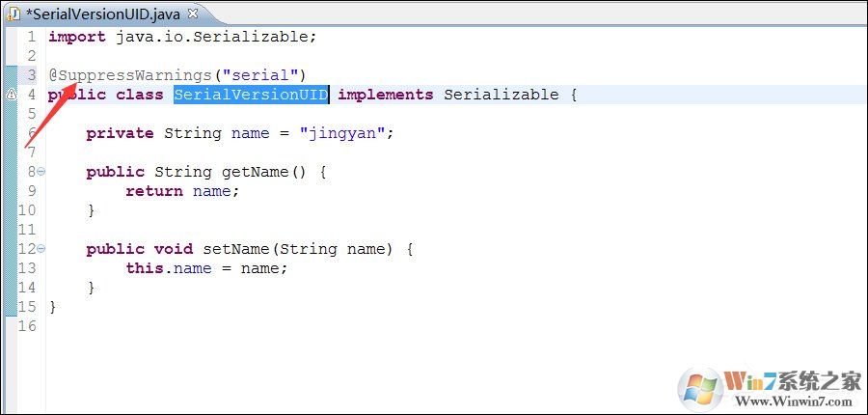Collapse the getName() method fold toggle
The width and height of the screenshot is (868, 415).
[x=41, y=172]
